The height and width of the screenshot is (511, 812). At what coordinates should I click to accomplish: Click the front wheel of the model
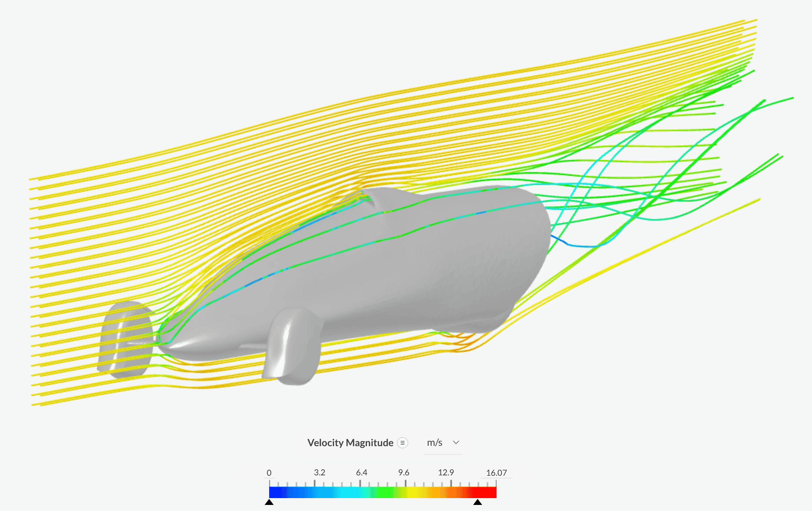(125, 339)
